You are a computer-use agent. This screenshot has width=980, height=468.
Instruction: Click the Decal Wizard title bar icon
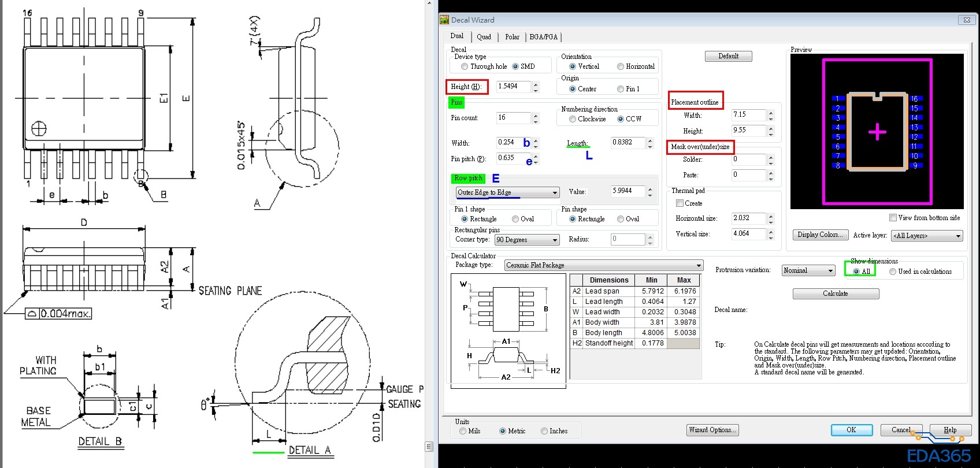[444, 20]
